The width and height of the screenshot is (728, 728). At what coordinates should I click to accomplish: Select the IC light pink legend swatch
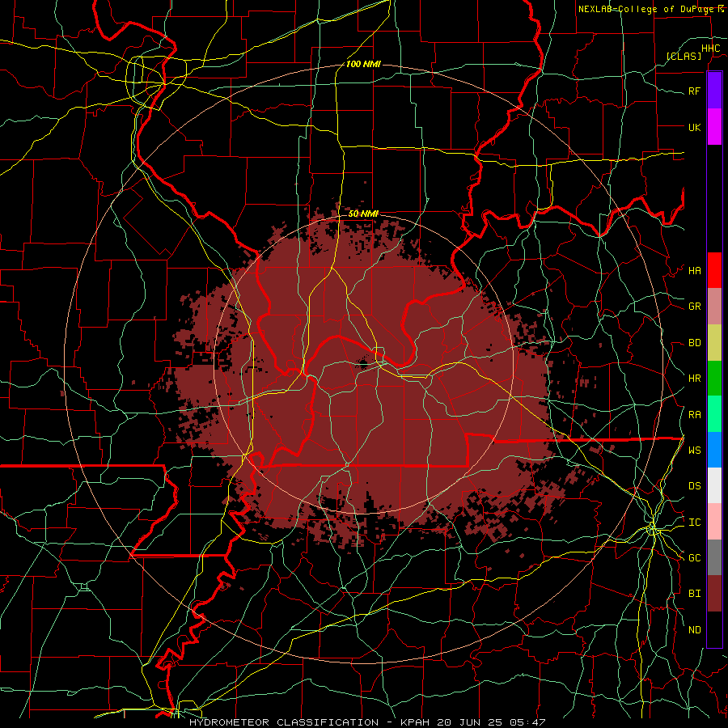[x=714, y=522]
